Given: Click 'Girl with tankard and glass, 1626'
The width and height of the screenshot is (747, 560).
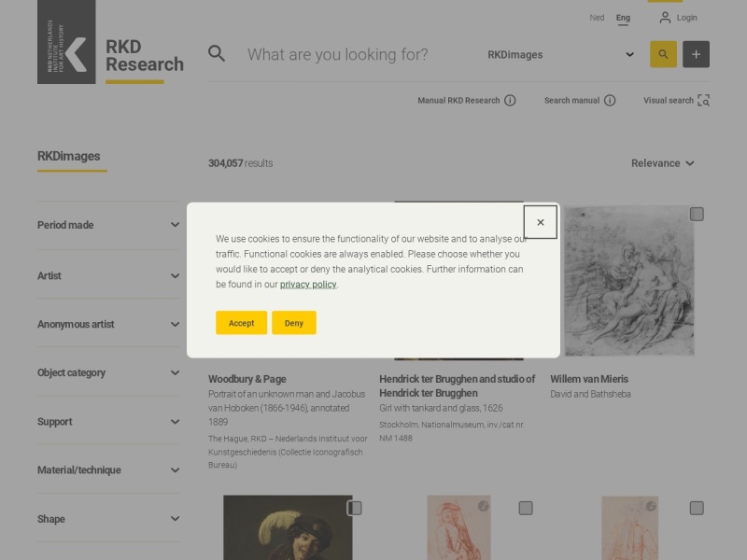Looking at the screenshot, I should click(x=441, y=408).
